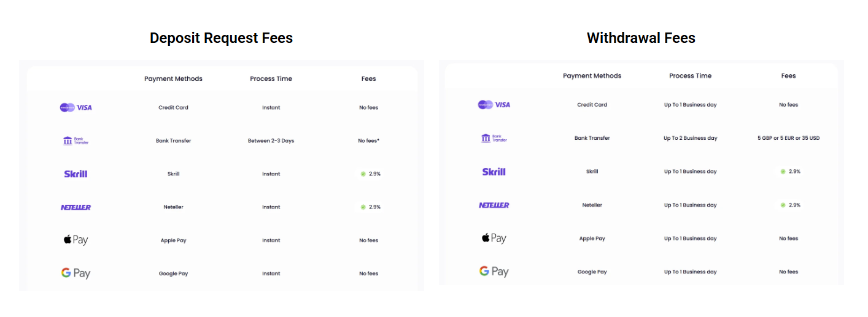Click the Skrill logo in Deposit table
This screenshot has height=317, width=868.
click(76, 174)
